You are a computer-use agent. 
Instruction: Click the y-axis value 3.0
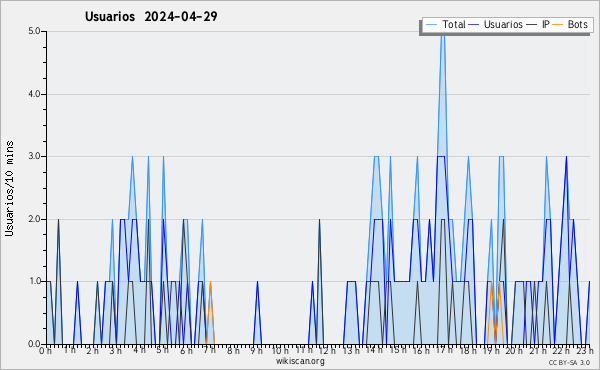(x=34, y=156)
